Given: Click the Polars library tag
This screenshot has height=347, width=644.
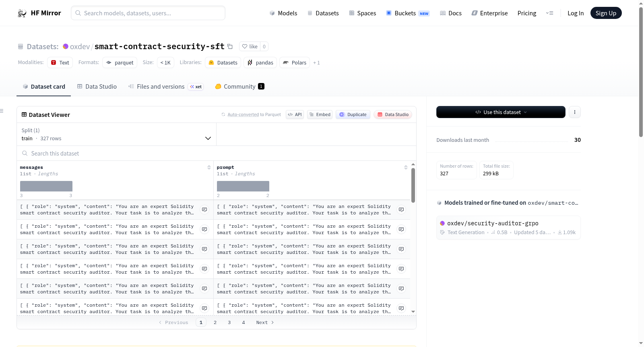Looking at the screenshot, I should (295, 62).
